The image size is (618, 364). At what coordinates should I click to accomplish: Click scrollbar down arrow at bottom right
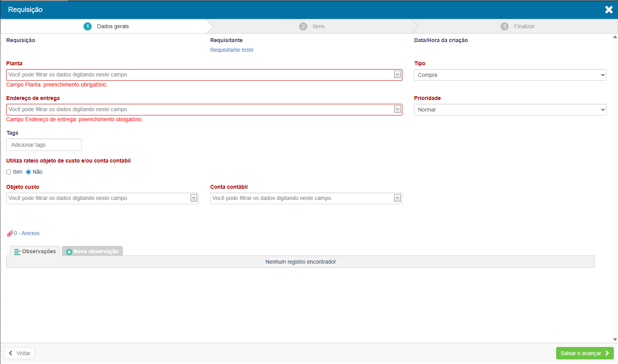tap(615, 340)
